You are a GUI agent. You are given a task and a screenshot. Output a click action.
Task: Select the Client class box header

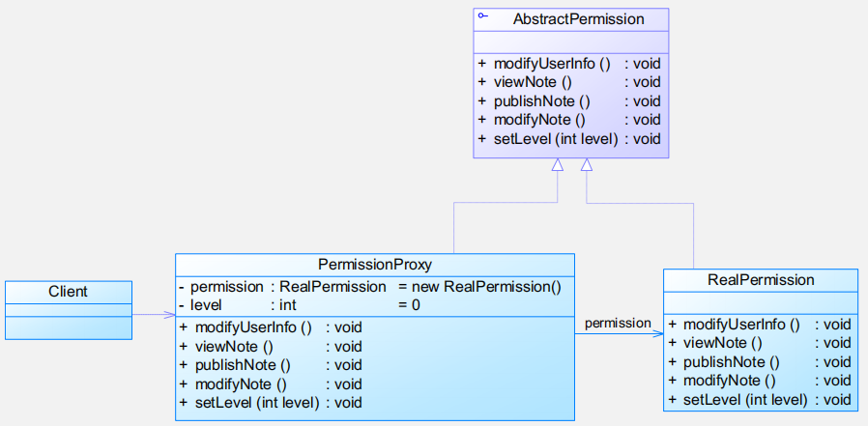click(x=69, y=292)
